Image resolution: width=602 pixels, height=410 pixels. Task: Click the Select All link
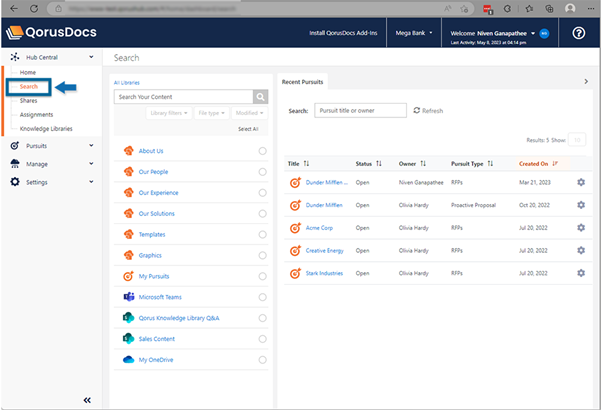248,129
